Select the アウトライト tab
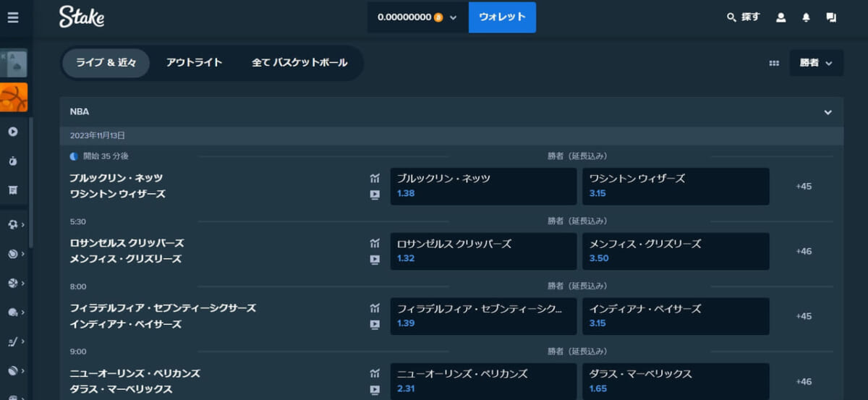 [x=194, y=63]
